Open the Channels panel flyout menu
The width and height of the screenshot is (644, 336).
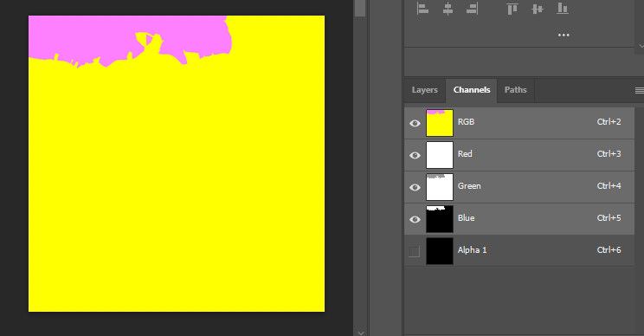click(639, 90)
